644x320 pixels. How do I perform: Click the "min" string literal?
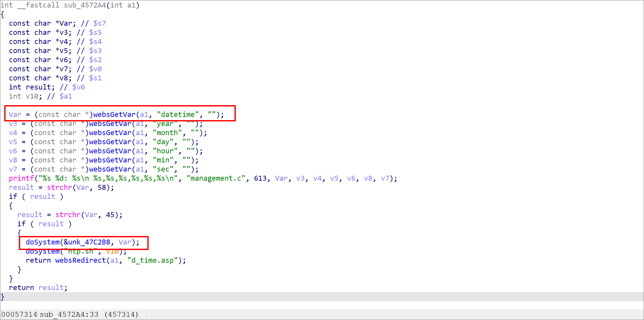point(163,160)
